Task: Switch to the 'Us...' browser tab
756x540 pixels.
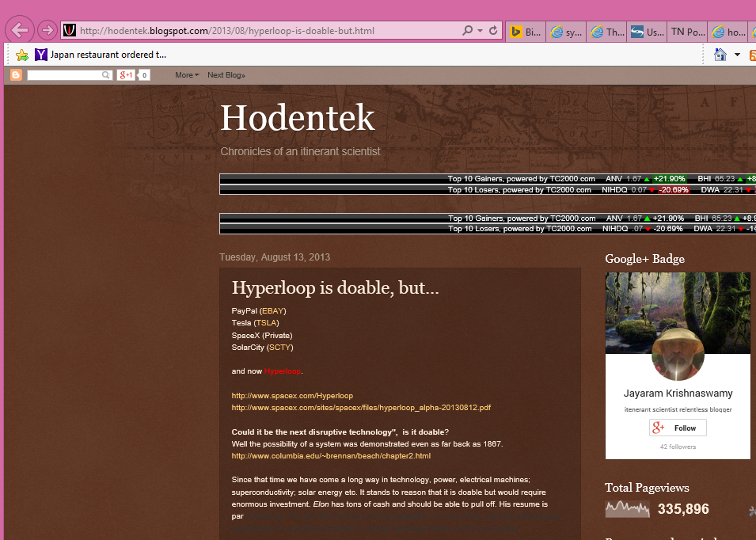Action: (x=647, y=32)
